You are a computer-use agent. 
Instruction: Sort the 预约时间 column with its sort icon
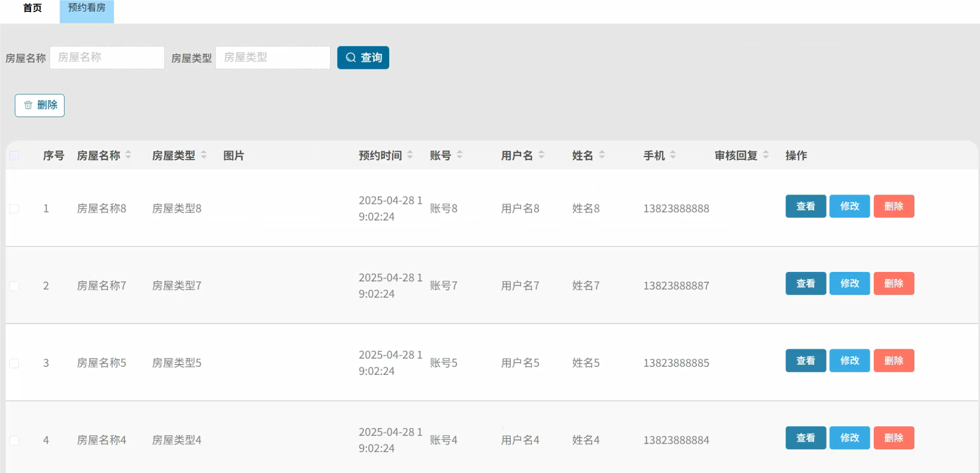[x=410, y=154]
